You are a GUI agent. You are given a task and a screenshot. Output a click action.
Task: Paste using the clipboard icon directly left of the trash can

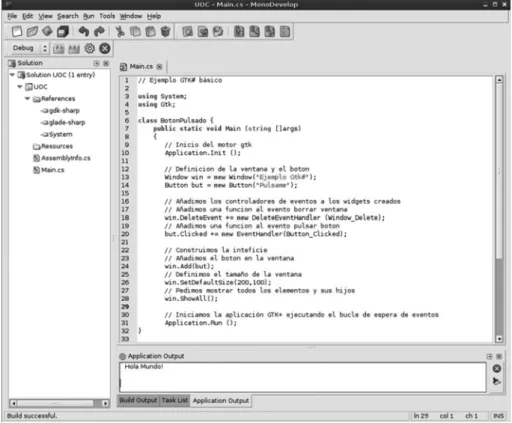pyautogui.click(x=150, y=32)
